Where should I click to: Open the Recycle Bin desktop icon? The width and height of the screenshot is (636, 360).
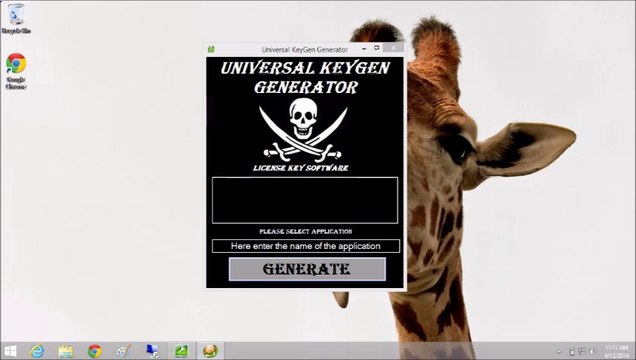coord(16,19)
